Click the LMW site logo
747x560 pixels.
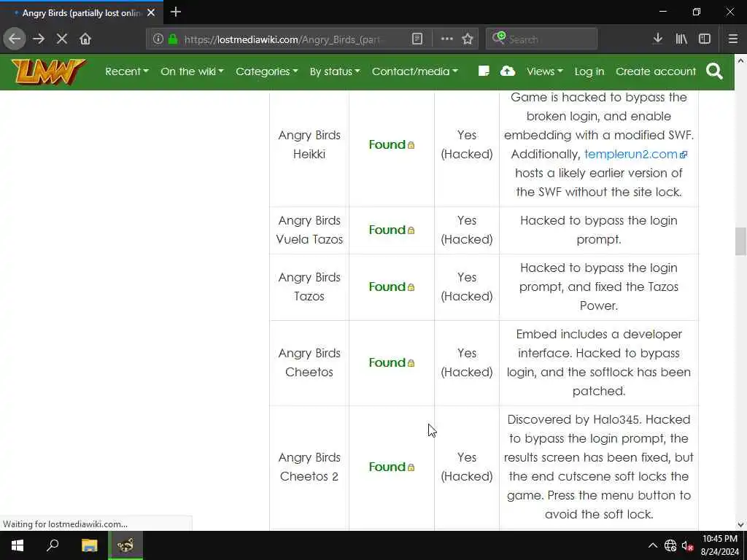point(48,71)
